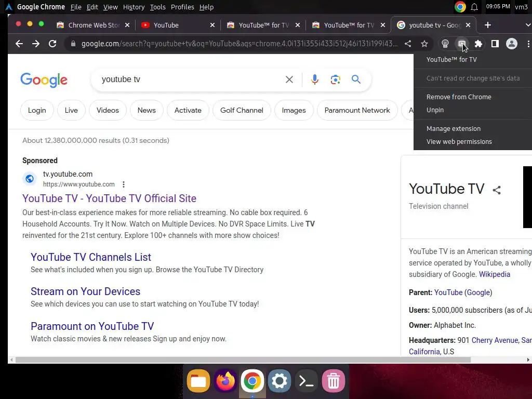This screenshot has height=399, width=532.
Task: Expand the tab search dropdown arrow
Action: (528, 25)
